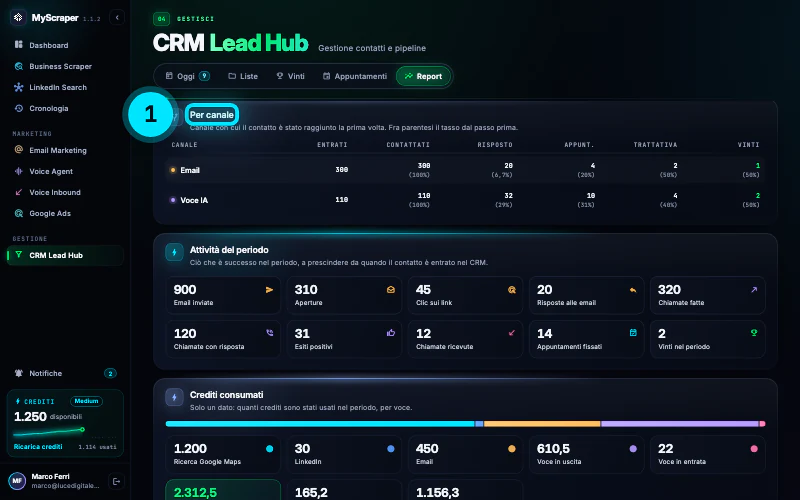Select the Email row in the channel table

465,170
